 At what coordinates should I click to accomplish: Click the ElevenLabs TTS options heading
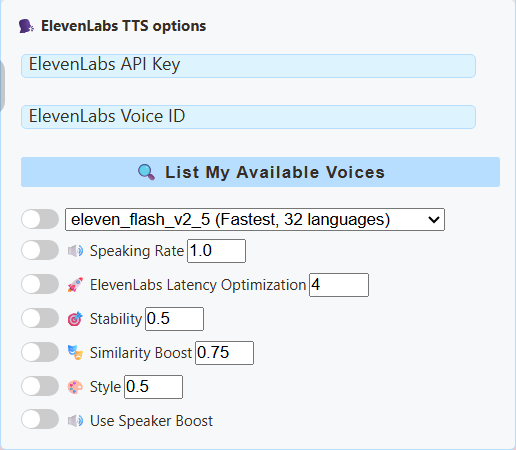tap(123, 26)
